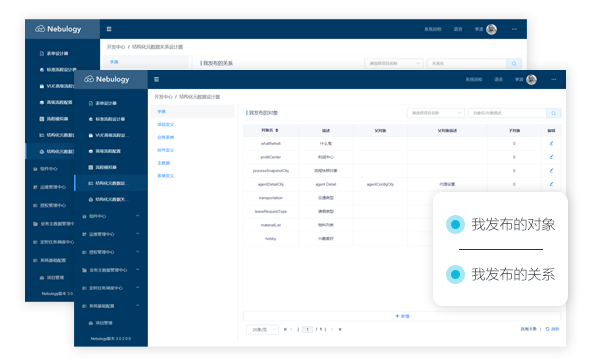590x360 pixels.
Task: Open the project name dropdown above the table
Action: 436,113
